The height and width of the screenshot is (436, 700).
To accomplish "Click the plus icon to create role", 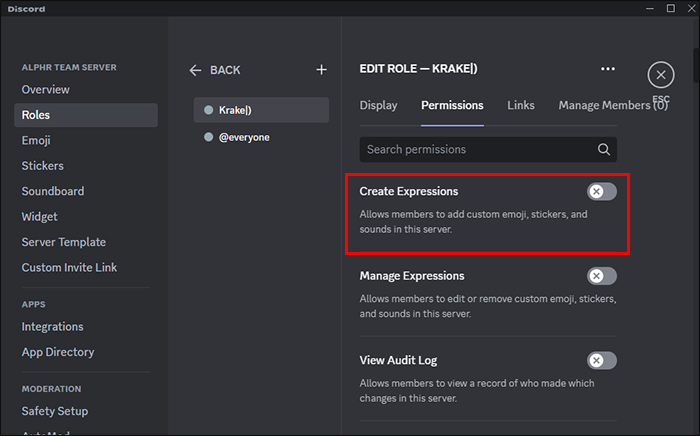I will pos(321,70).
